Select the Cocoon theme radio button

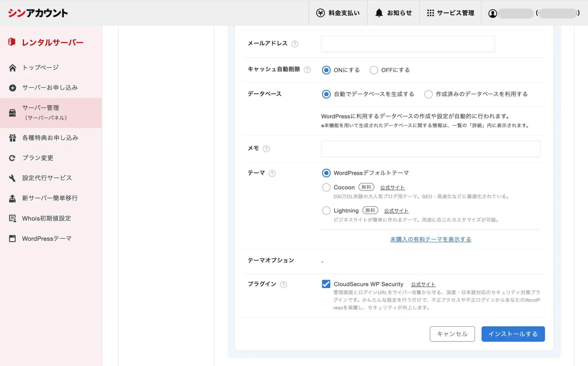click(326, 187)
